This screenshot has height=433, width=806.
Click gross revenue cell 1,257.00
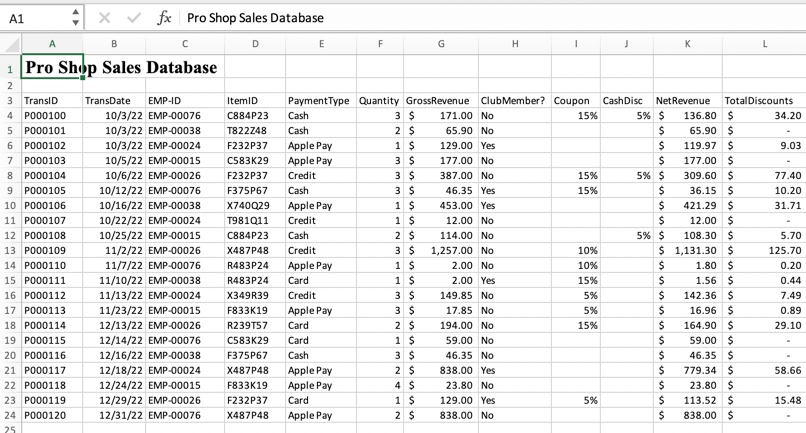pyautogui.click(x=441, y=250)
